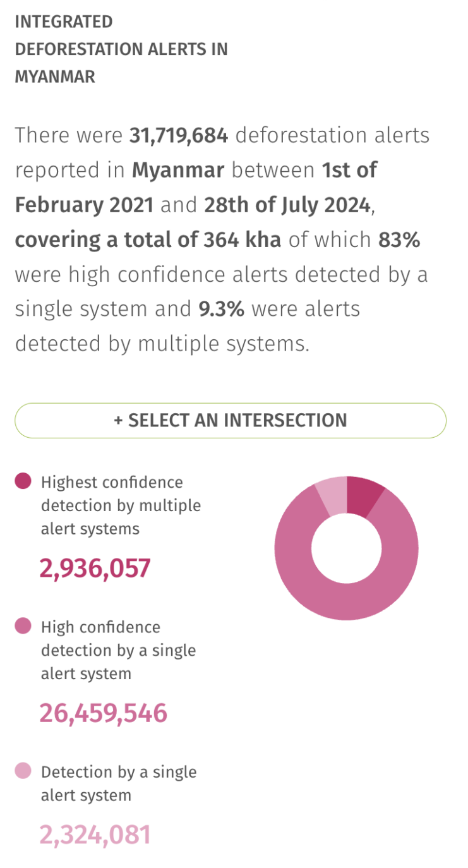Click the value 2,324,081
468x868 pixels.
pos(95,834)
